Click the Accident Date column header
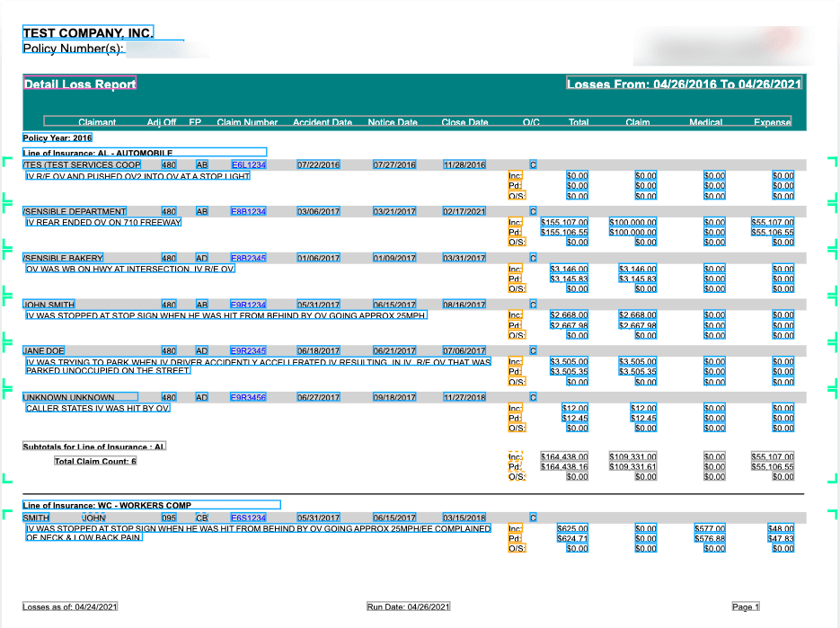 322,122
